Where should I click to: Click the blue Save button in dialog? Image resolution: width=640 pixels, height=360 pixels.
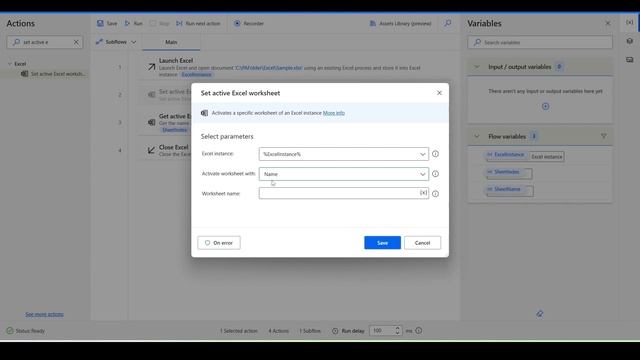coord(382,242)
